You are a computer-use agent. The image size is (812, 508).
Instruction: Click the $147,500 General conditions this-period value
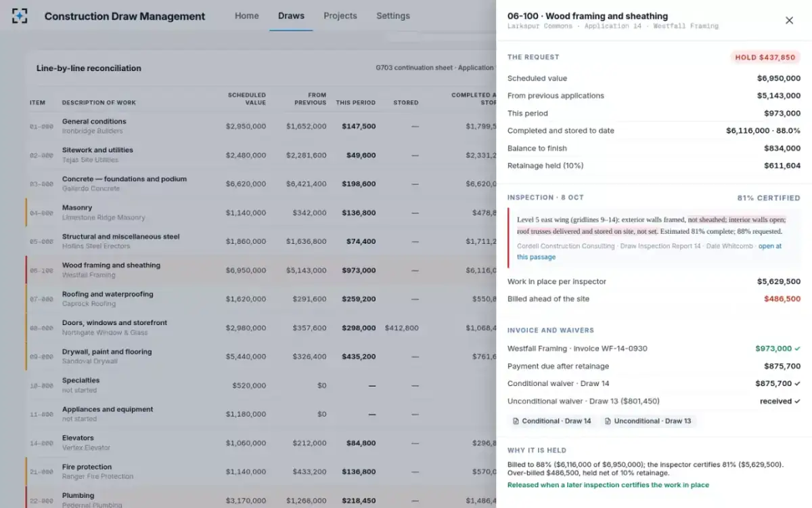359,126
